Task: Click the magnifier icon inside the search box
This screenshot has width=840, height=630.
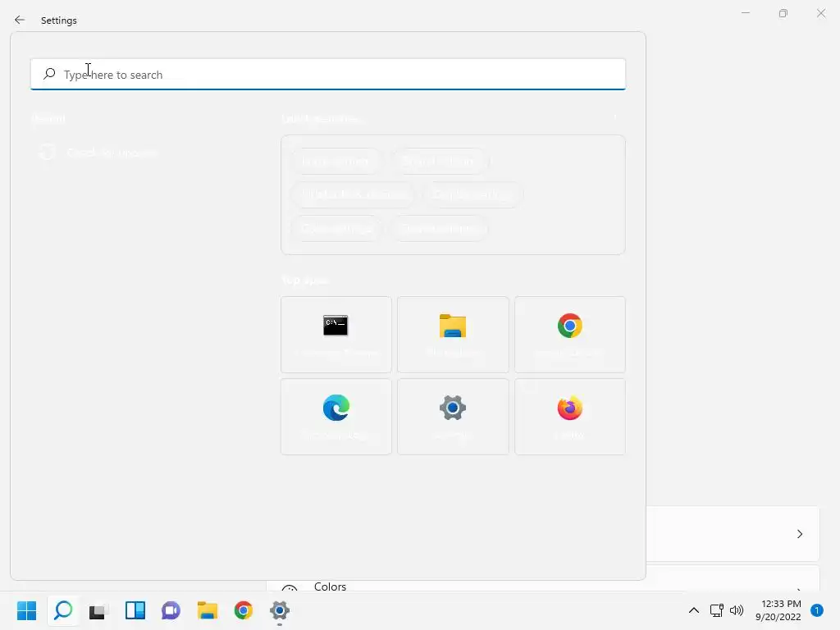Action: (x=49, y=74)
